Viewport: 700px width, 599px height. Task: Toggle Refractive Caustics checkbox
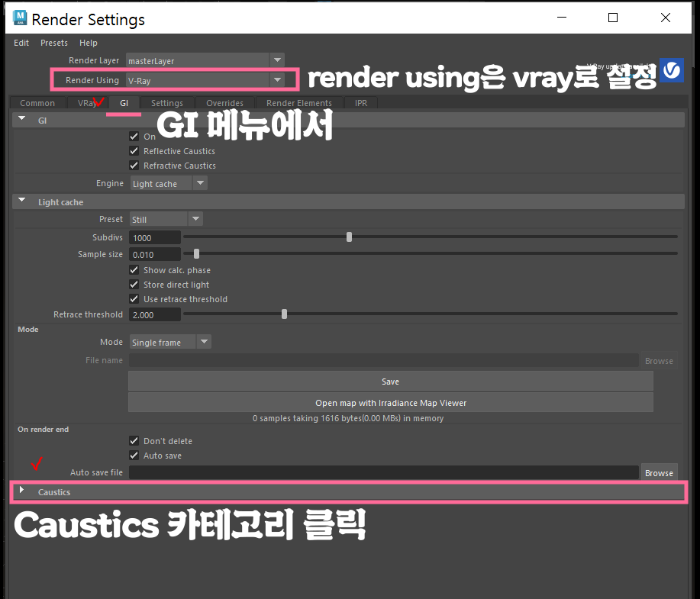134,165
